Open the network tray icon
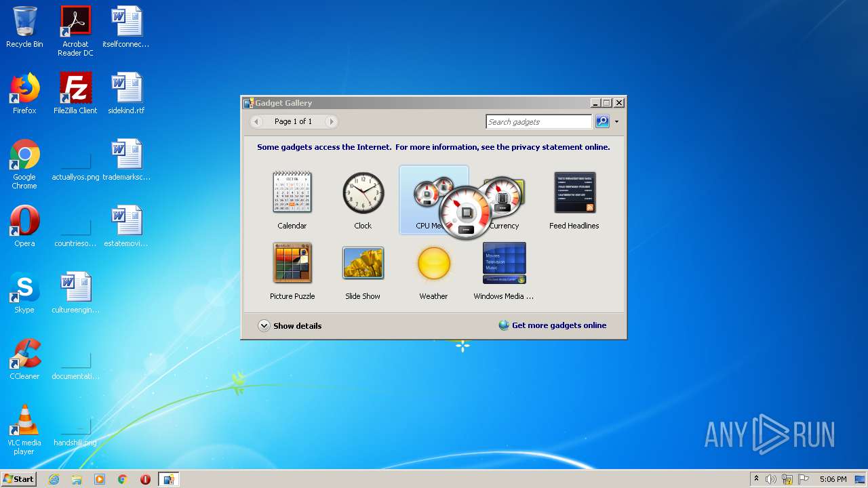 [787, 479]
